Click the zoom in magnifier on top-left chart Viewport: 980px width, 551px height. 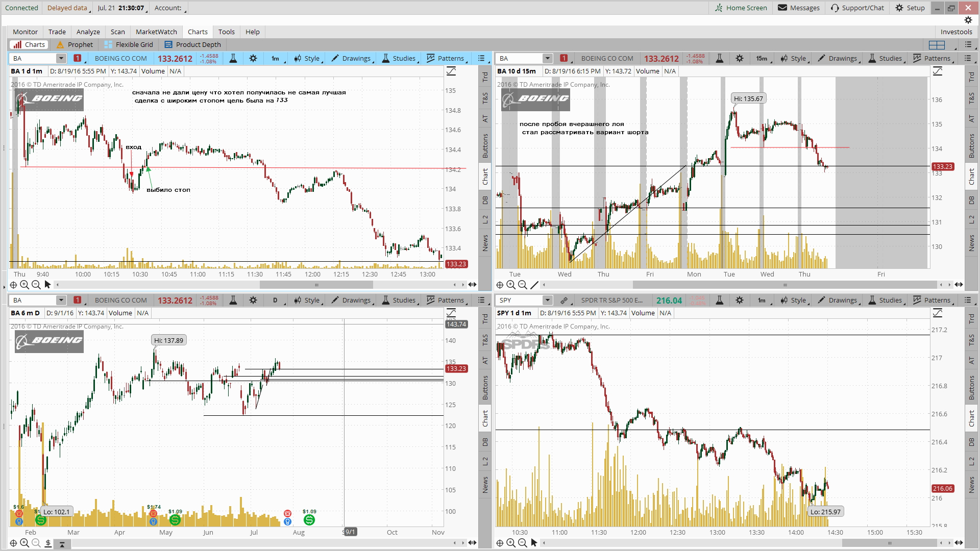[24, 285]
